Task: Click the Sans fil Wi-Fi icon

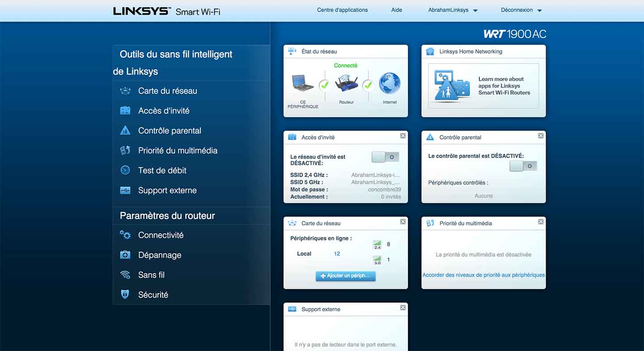Action: 125,275
